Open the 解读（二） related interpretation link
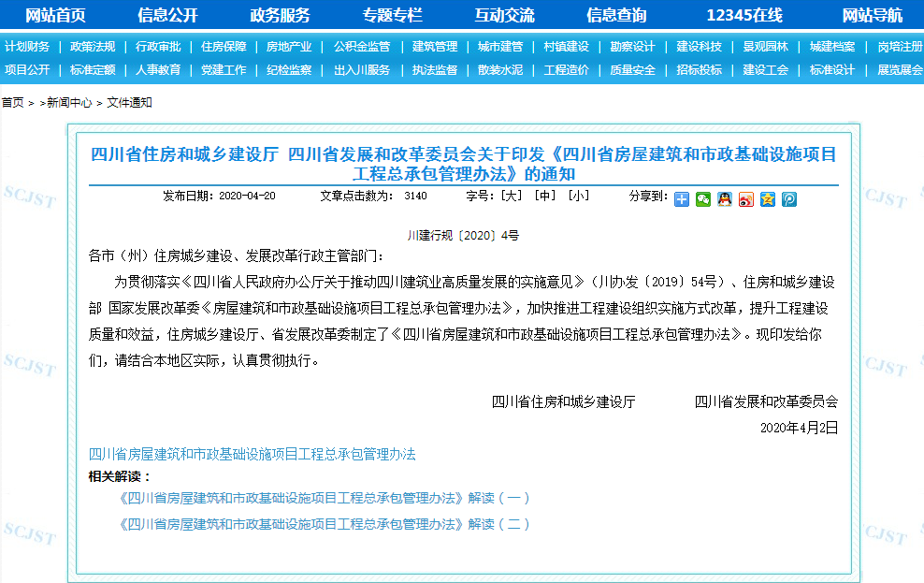Screen dimensions: 924x583 [325, 524]
